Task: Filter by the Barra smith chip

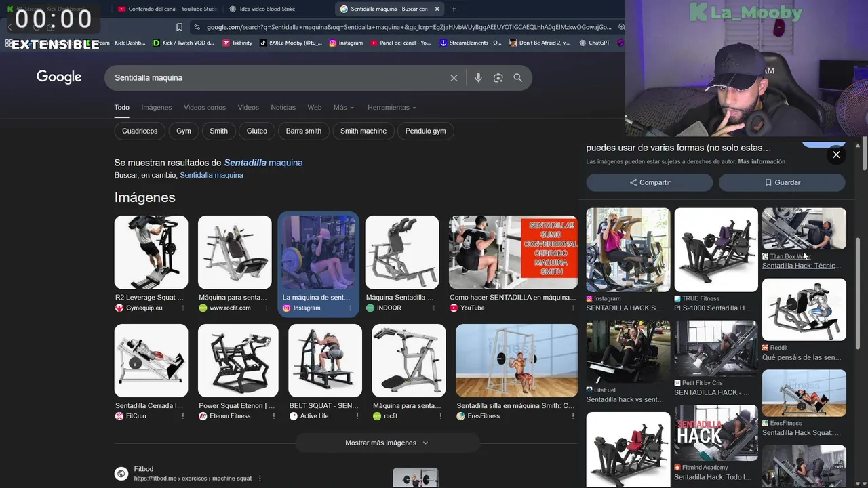Action: pos(304,131)
